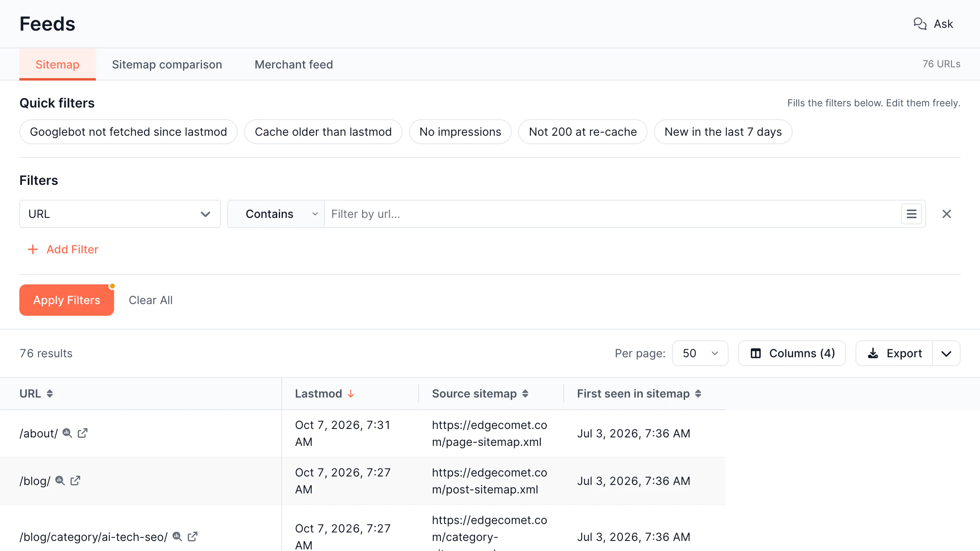Apply Cache older than lastmod quick filter

coord(323,132)
